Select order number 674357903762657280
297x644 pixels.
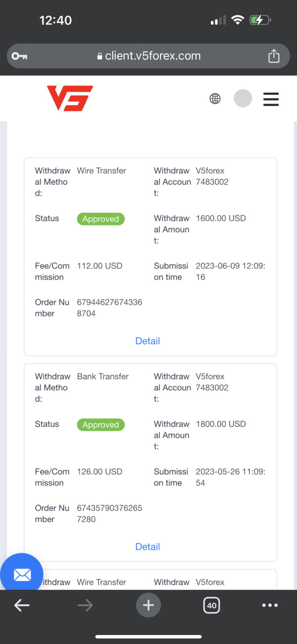[x=109, y=513]
